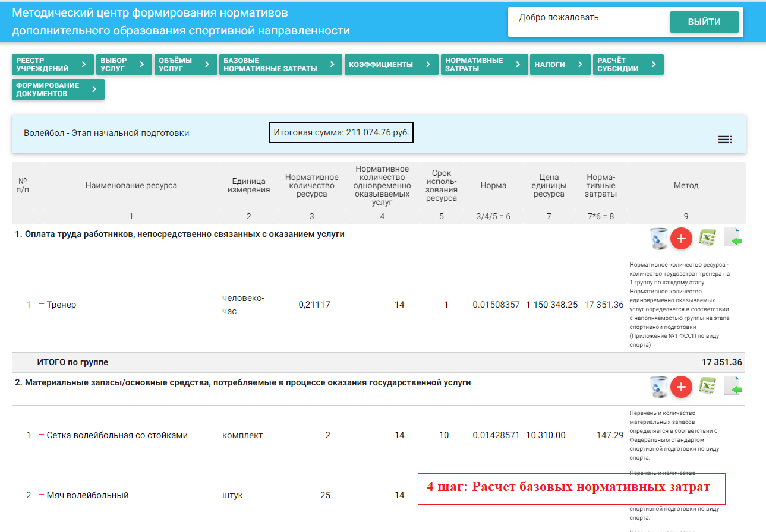Open the Формирование документов step
Screen dimensions: 766x532
pyautogui.click(x=58, y=90)
